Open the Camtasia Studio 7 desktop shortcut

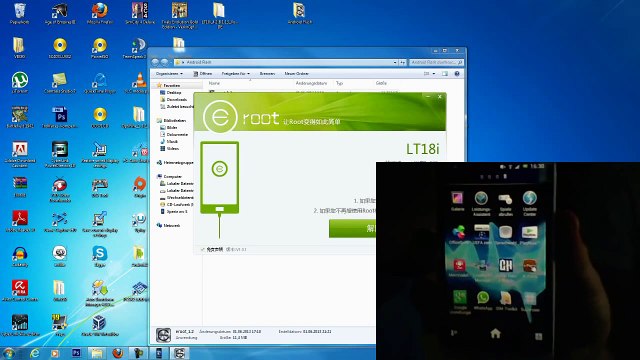pos(60,83)
